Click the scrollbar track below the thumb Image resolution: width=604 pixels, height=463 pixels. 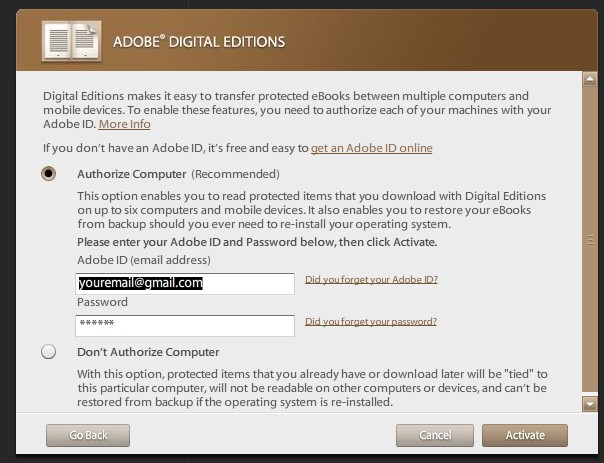tap(590, 392)
